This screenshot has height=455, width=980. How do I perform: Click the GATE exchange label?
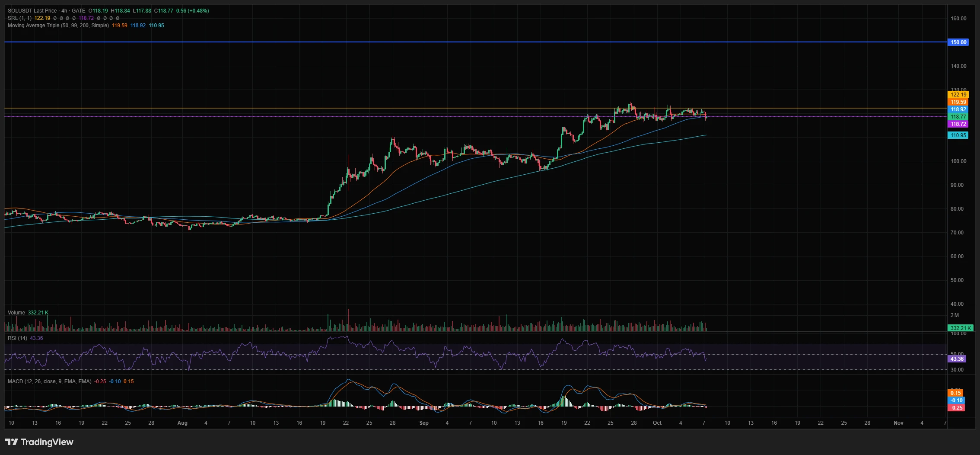click(x=79, y=11)
